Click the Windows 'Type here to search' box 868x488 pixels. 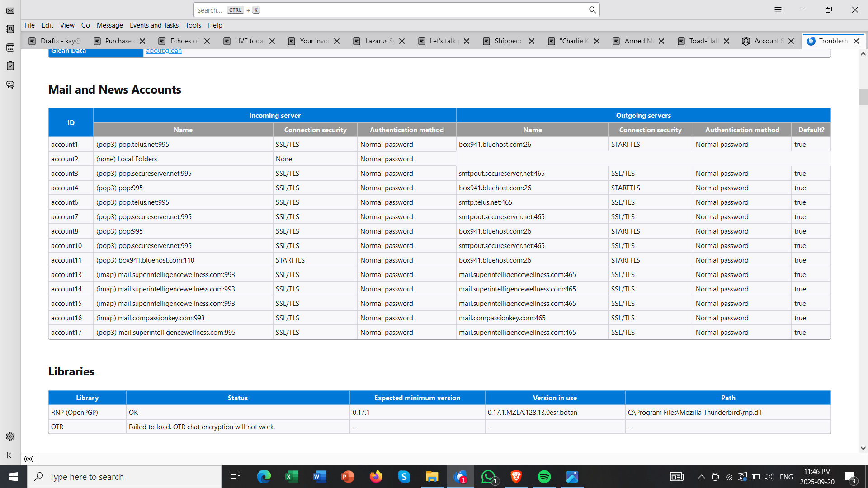tap(124, 477)
